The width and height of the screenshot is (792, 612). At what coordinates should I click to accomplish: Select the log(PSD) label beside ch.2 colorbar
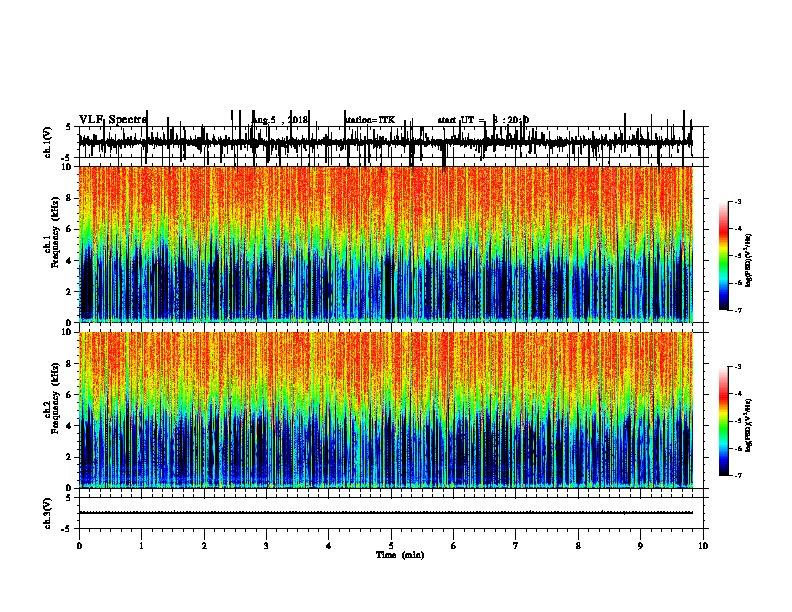pyautogui.click(x=748, y=425)
